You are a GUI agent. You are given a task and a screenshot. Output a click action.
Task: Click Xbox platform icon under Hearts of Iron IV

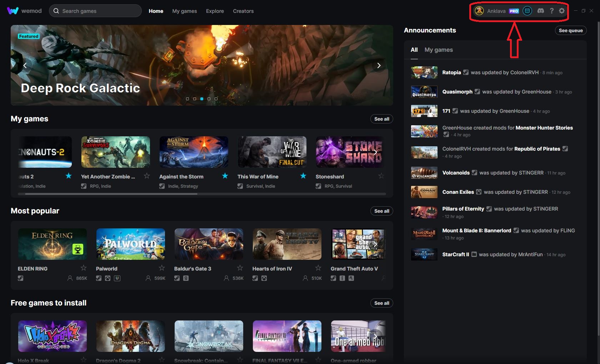pyautogui.click(x=264, y=278)
